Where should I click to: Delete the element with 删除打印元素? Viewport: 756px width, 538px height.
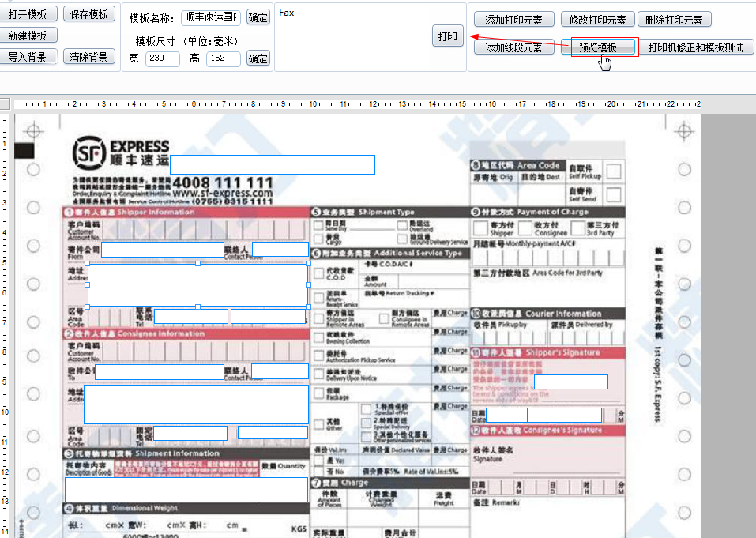[674, 20]
